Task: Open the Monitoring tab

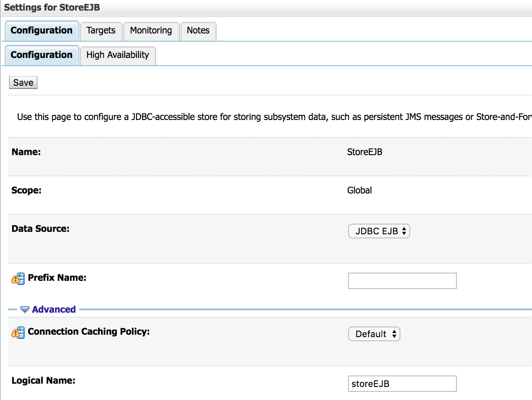Action: [151, 31]
